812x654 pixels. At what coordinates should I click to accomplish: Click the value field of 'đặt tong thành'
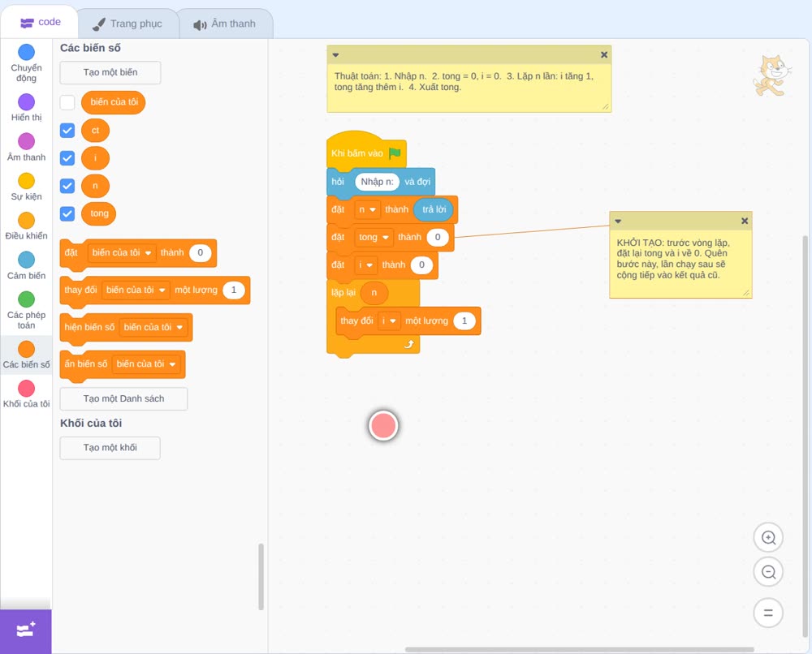pos(438,237)
